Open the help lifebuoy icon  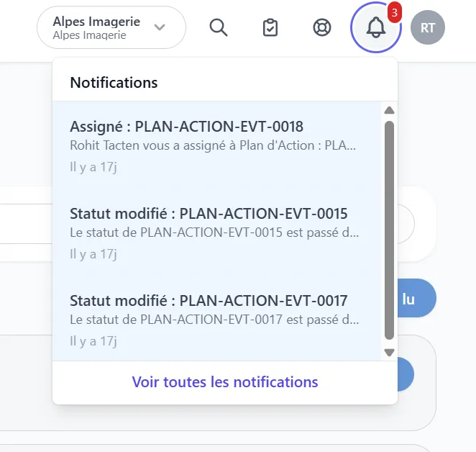[322, 27]
